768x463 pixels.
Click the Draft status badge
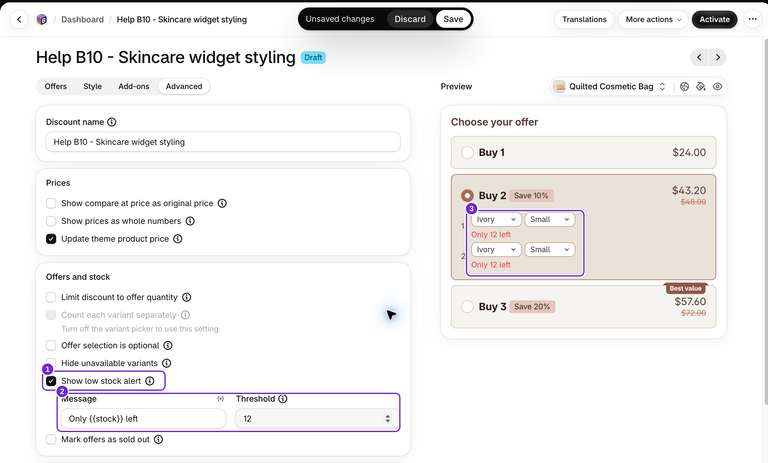pos(313,57)
